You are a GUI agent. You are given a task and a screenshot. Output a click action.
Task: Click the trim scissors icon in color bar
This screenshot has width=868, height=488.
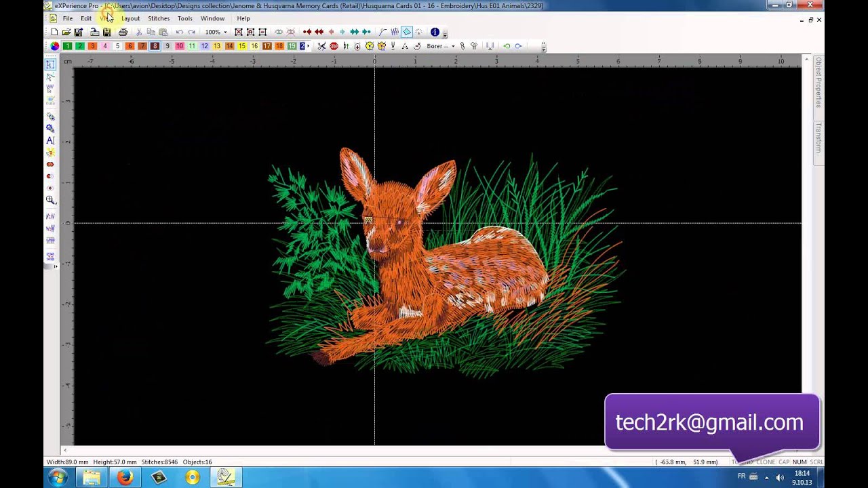[x=321, y=46]
